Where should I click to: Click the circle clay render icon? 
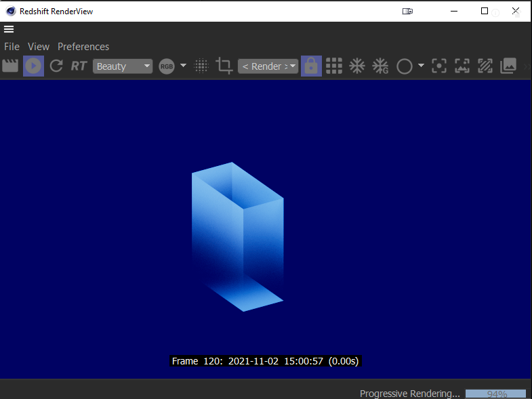tap(405, 66)
